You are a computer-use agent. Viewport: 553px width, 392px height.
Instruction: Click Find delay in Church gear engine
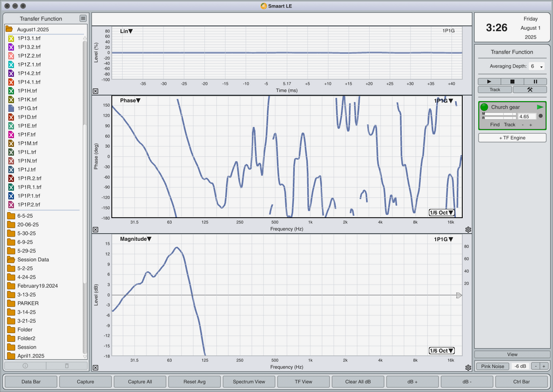pyautogui.click(x=495, y=125)
